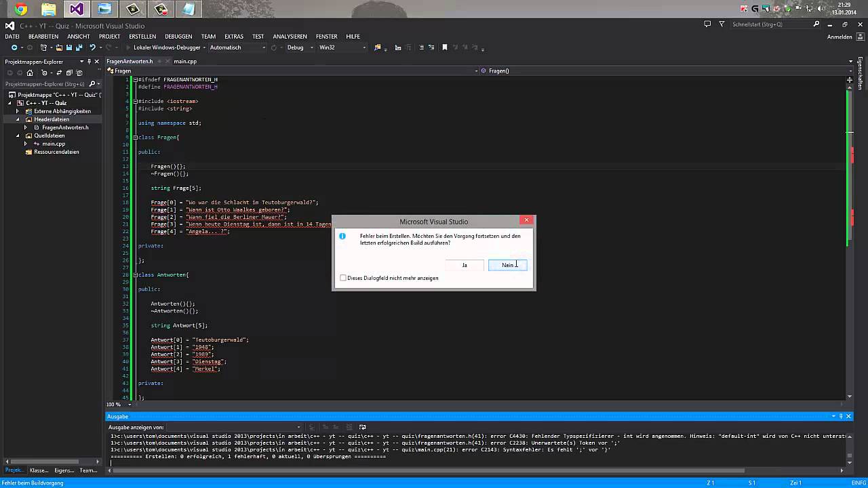
Task: Click the account avatar icon next to Anmelden
Action: click(x=859, y=37)
